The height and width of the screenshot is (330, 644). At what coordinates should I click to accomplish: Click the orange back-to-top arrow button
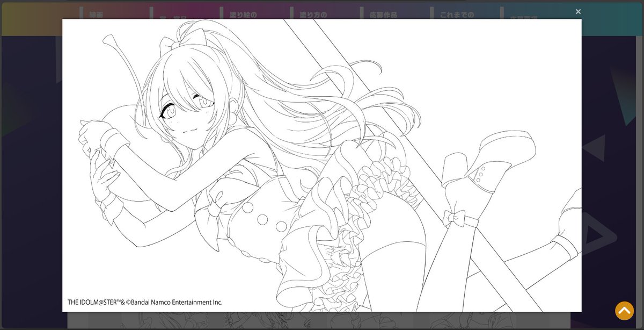pyautogui.click(x=625, y=310)
